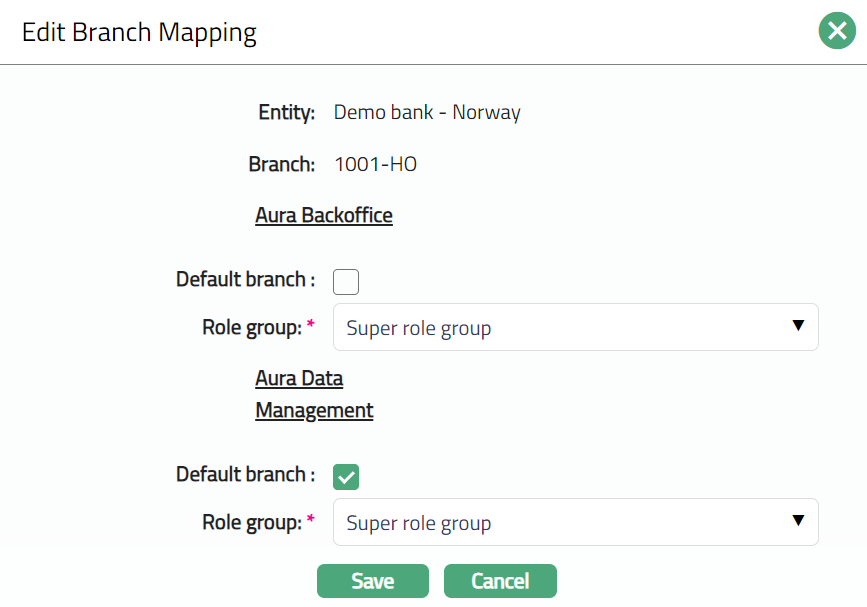Screen dimensions: 867x607
Task: Open the Aura Backoffice link
Action: 324,215
